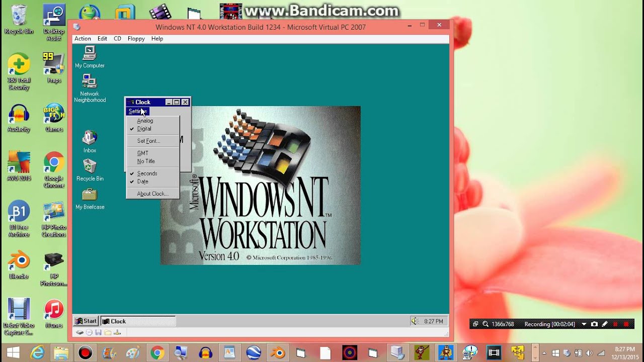Open the NT guest Recycle Bin icon
Image resolution: width=644 pixels, height=362 pixels.
(x=90, y=170)
